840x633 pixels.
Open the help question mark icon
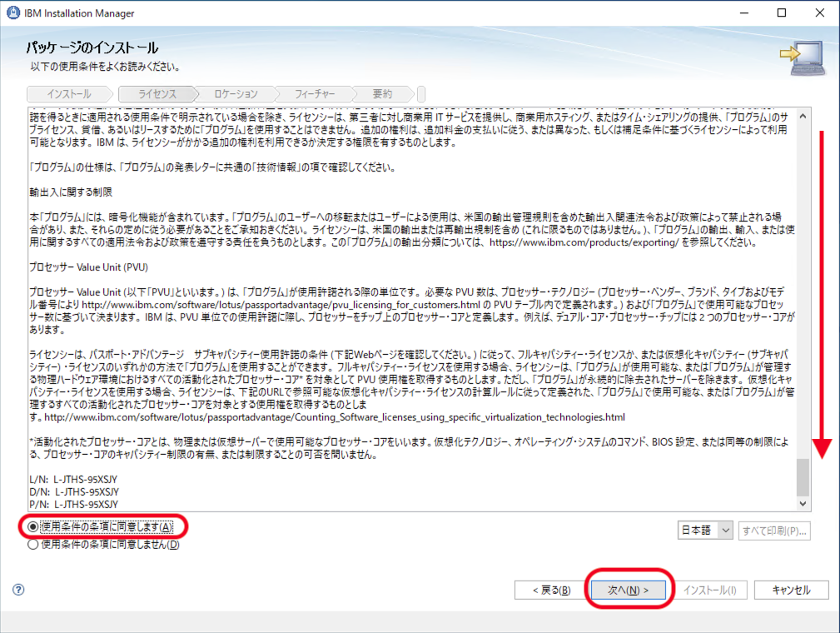(x=18, y=590)
